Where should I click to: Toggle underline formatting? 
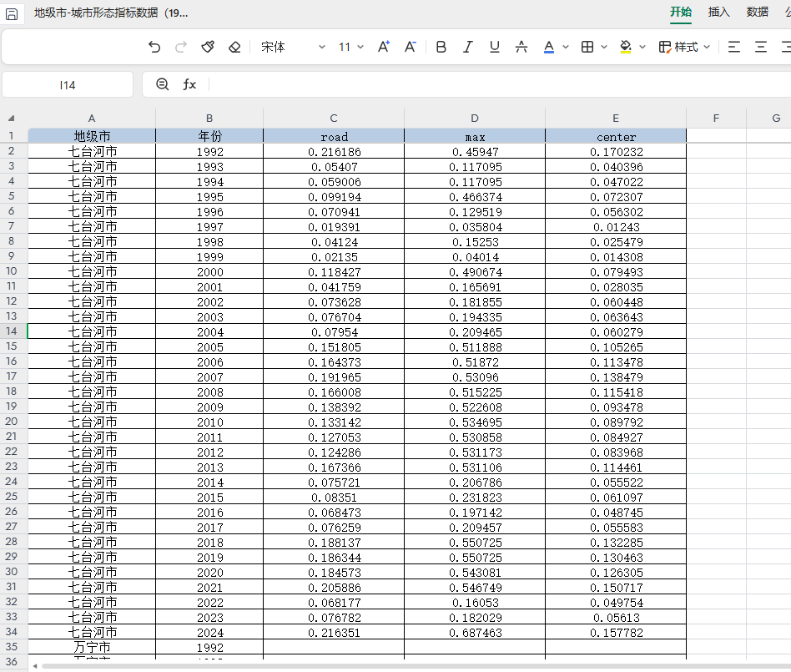point(495,47)
